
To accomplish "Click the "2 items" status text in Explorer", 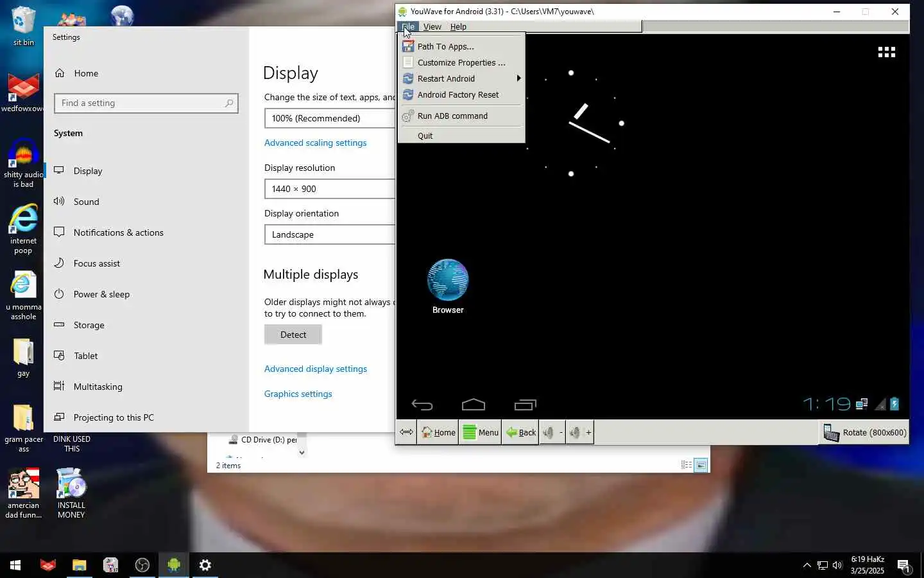I will click(x=228, y=466).
